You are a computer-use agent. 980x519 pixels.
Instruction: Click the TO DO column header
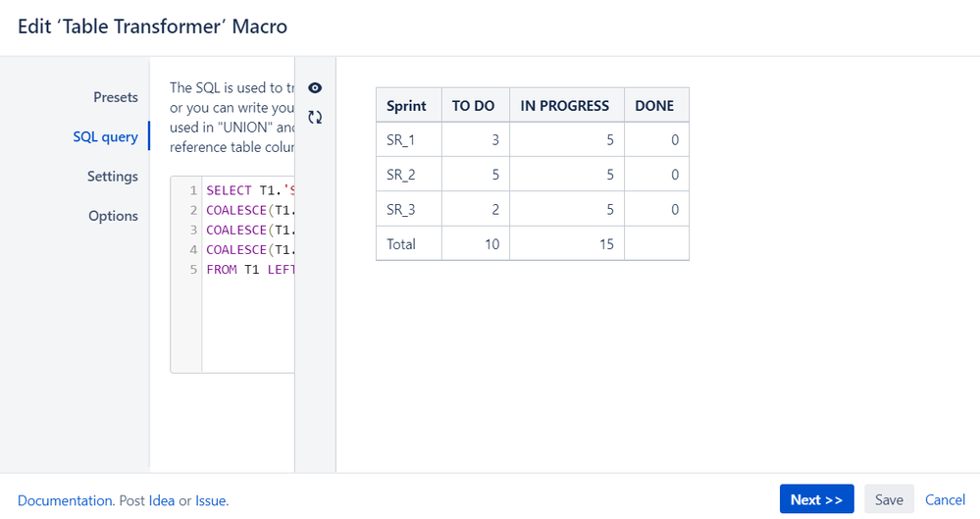pyautogui.click(x=474, y=105)
